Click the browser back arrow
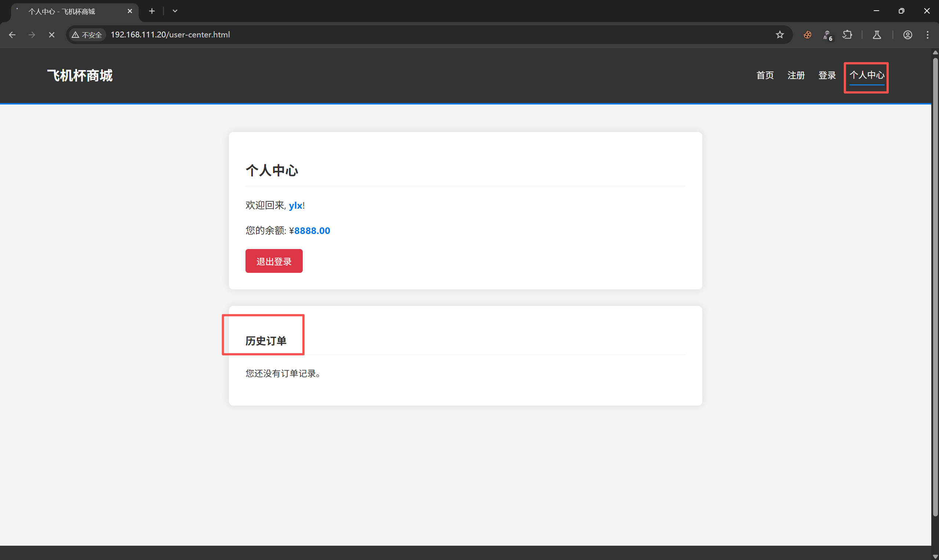The image size is (939, 560). click(x=12, y=35)
